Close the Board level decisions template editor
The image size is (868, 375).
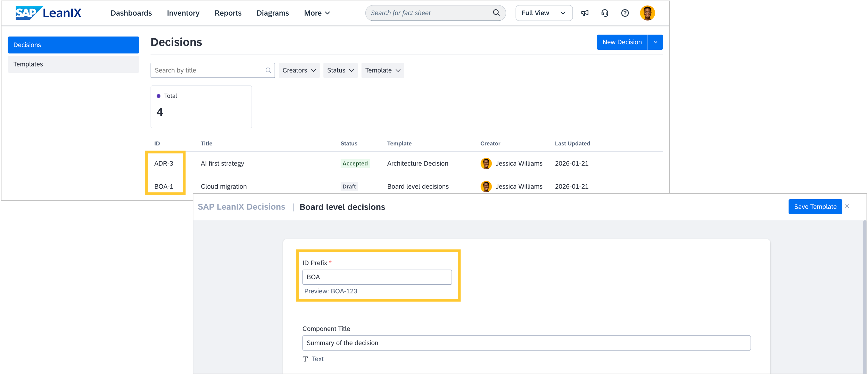point(847,206)
